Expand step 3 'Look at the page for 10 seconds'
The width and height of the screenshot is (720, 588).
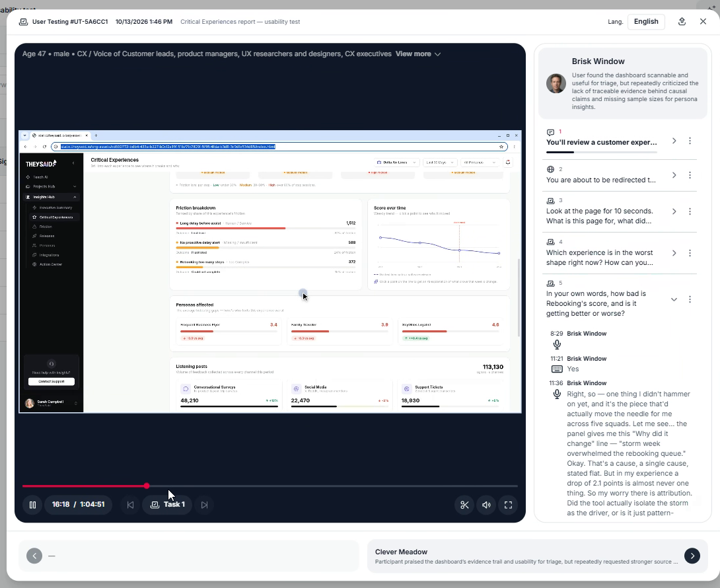coord(674,211)
